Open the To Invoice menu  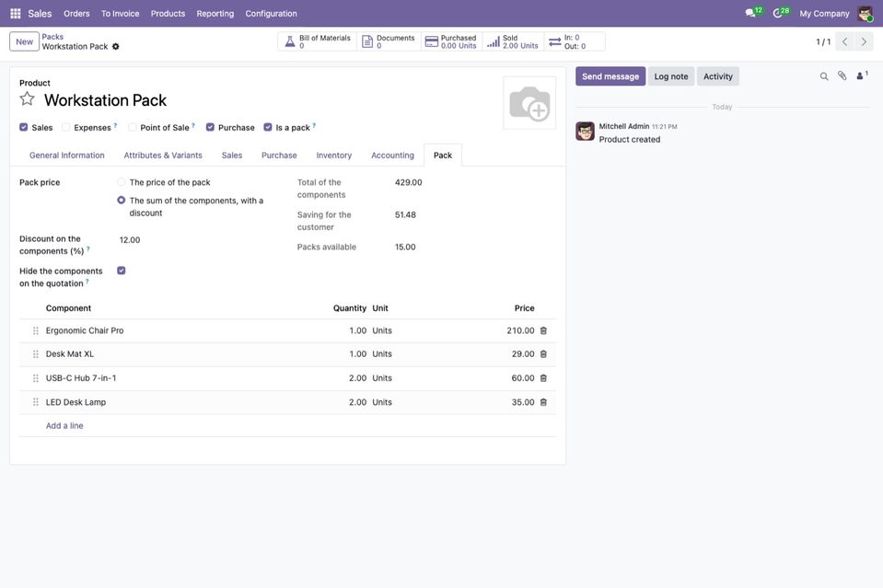point(120,14)
